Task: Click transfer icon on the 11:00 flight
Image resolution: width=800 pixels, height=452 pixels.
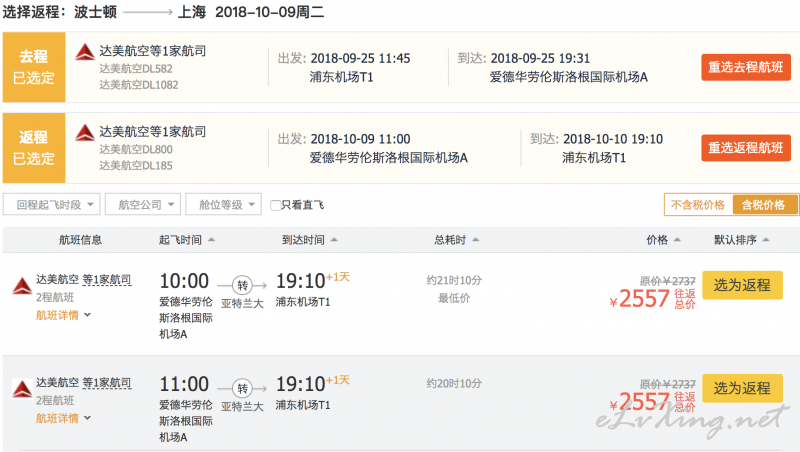Action: point(242,388)
